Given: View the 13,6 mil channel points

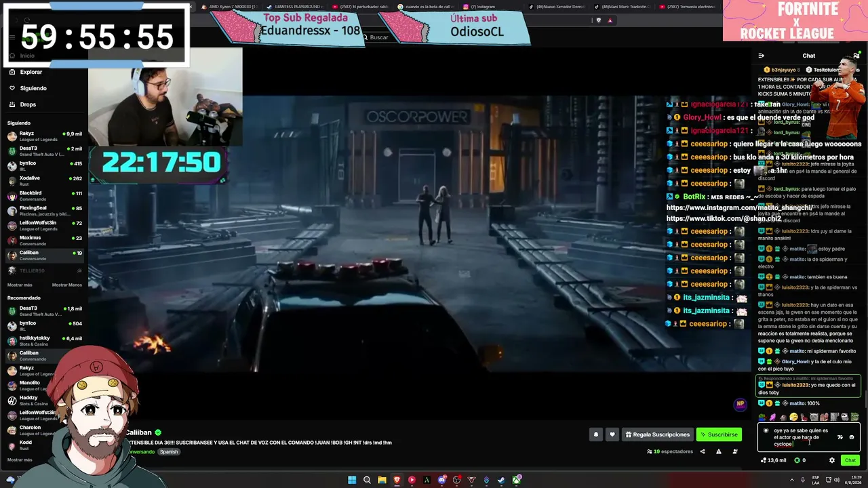Looking at the screenshot, I should 774,460.
